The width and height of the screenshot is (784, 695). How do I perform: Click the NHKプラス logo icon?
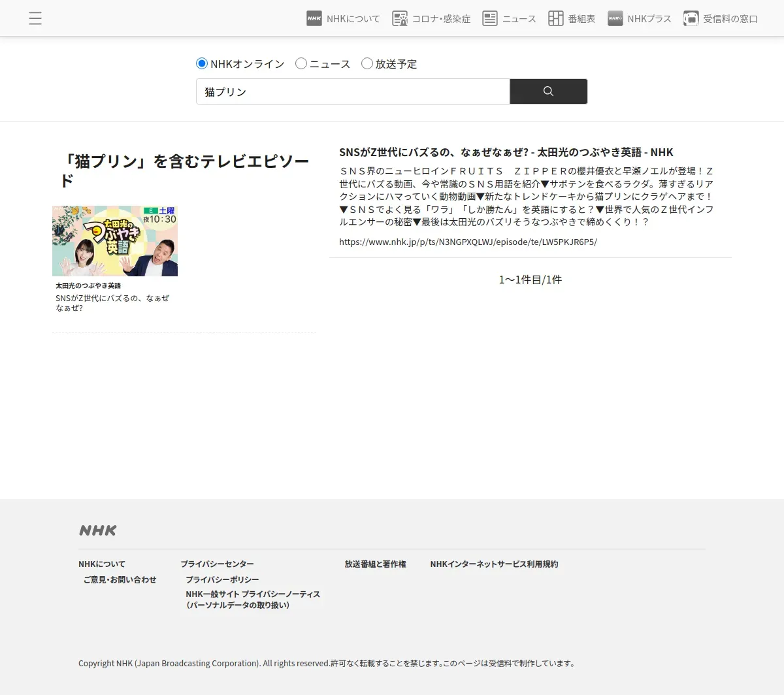pos(615,18)
